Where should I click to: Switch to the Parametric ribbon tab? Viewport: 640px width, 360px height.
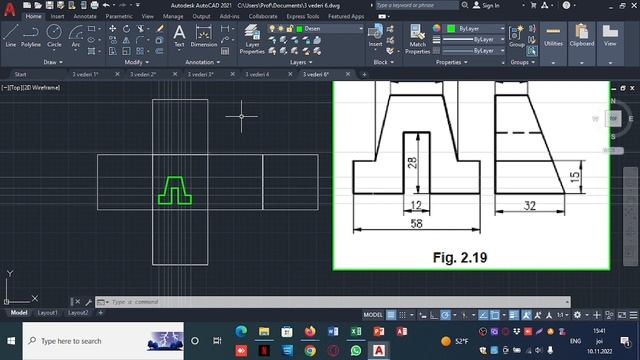coord(119,16)
